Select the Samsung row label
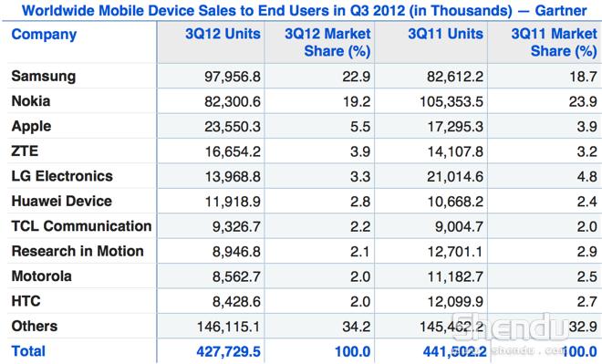602x364 pixels. tap(44, 76)
